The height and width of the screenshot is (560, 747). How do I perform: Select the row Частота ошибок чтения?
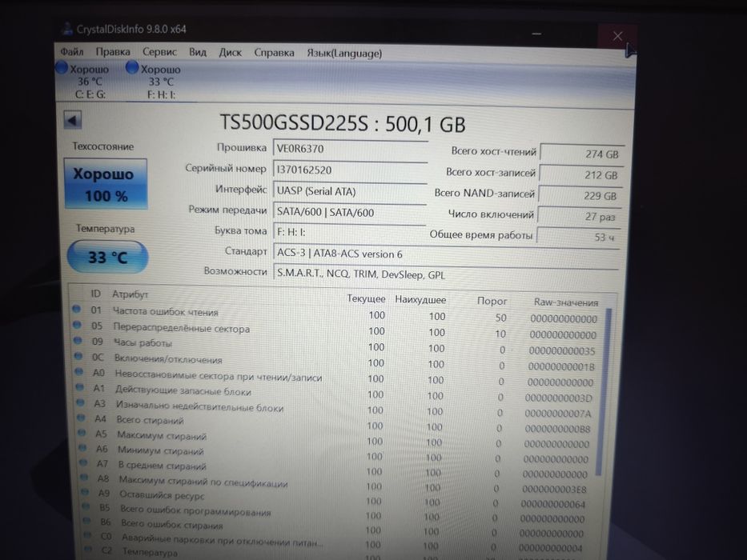(x=335, y=314)
